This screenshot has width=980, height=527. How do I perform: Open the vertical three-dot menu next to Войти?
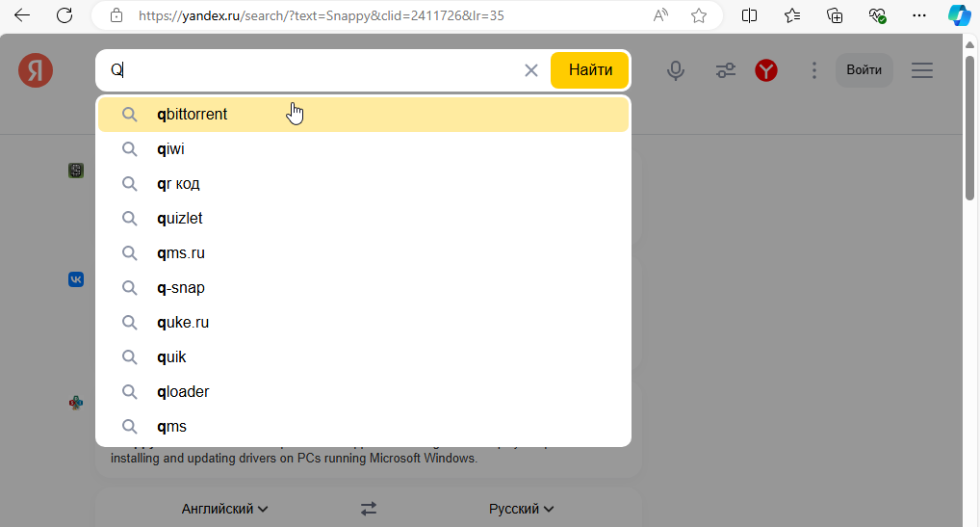click(813, 70)
